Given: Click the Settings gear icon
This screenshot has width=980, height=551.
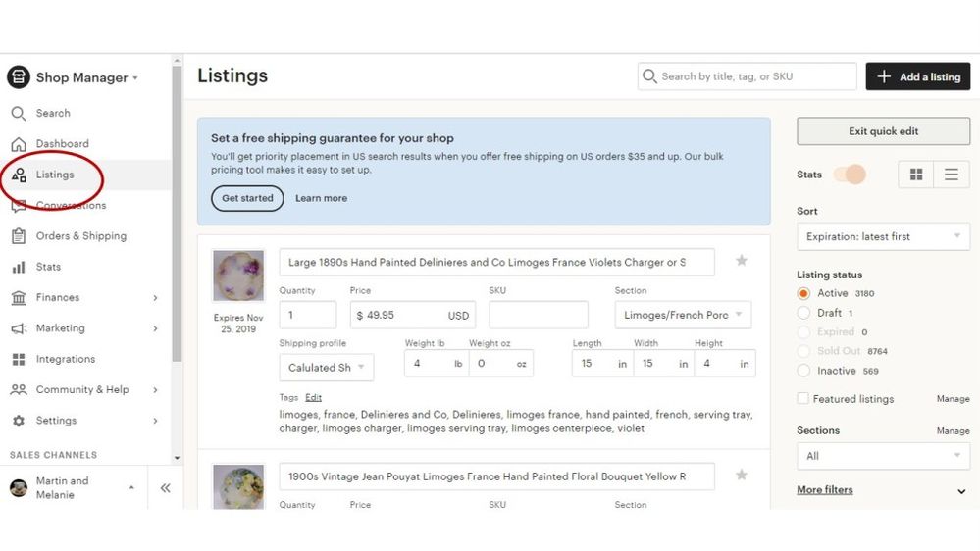Looking at the screenshot, I should [19, 421].
